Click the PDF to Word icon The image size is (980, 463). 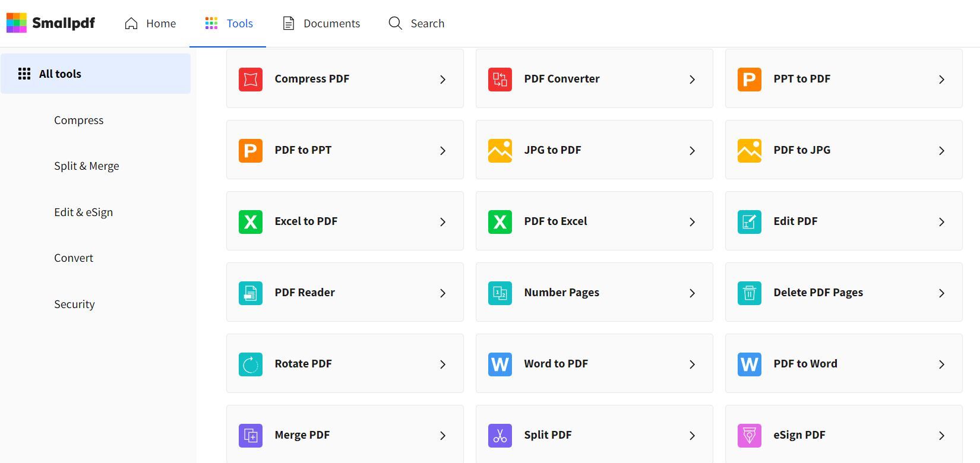point(750,364)
